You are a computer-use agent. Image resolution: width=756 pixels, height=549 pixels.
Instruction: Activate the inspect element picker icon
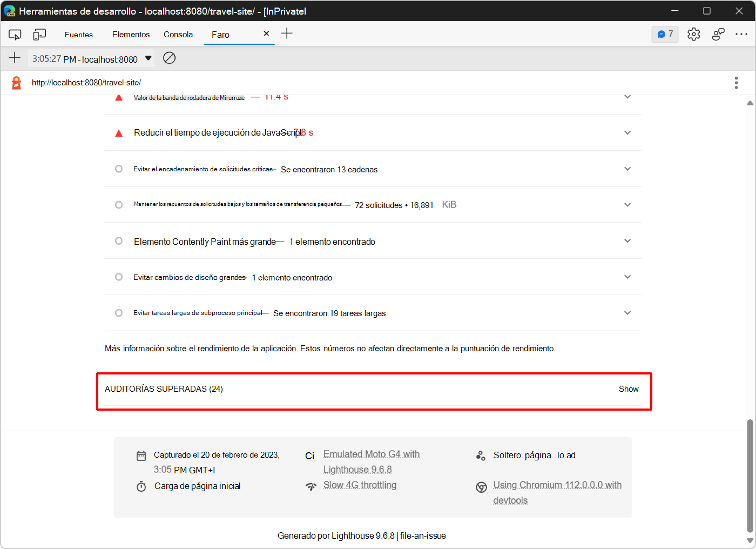(15, 35)
